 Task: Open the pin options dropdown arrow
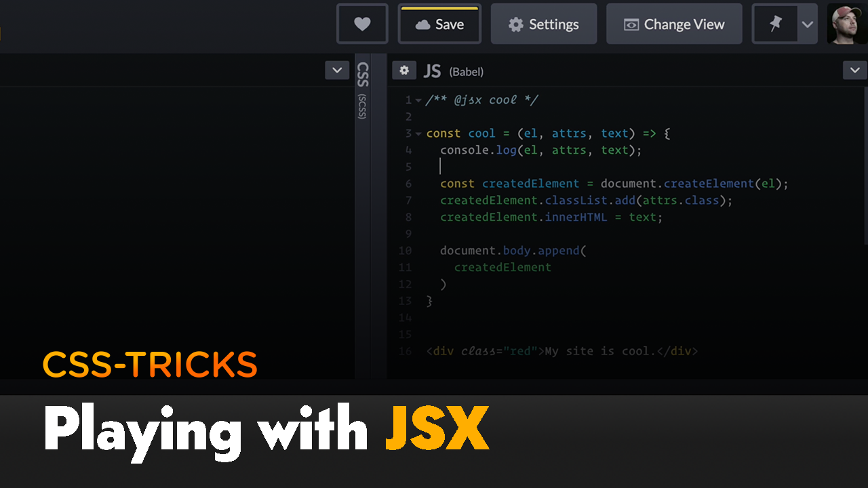(x=806, y=24)
